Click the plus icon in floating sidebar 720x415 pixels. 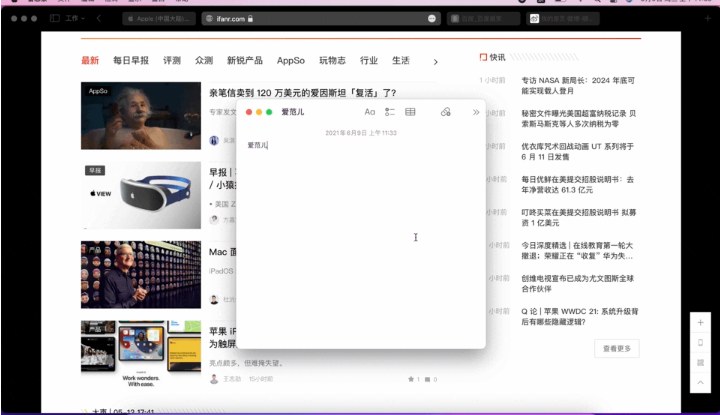click(700, 323)
